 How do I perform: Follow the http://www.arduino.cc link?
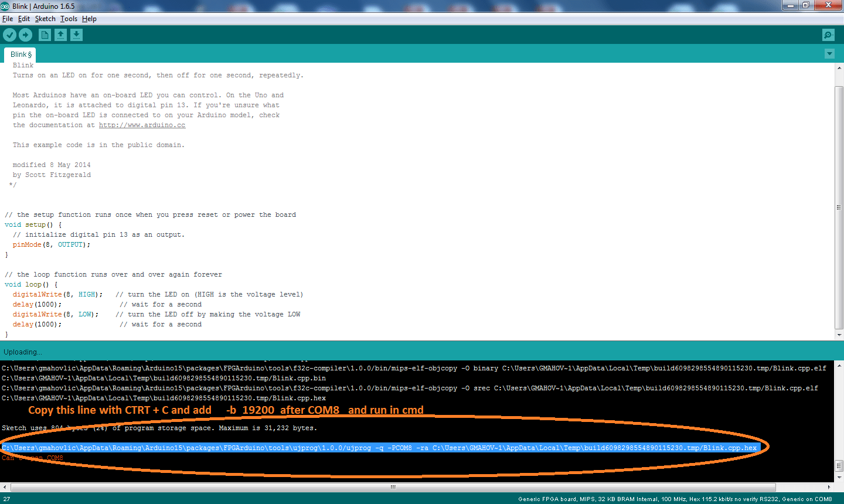(142, 125)
